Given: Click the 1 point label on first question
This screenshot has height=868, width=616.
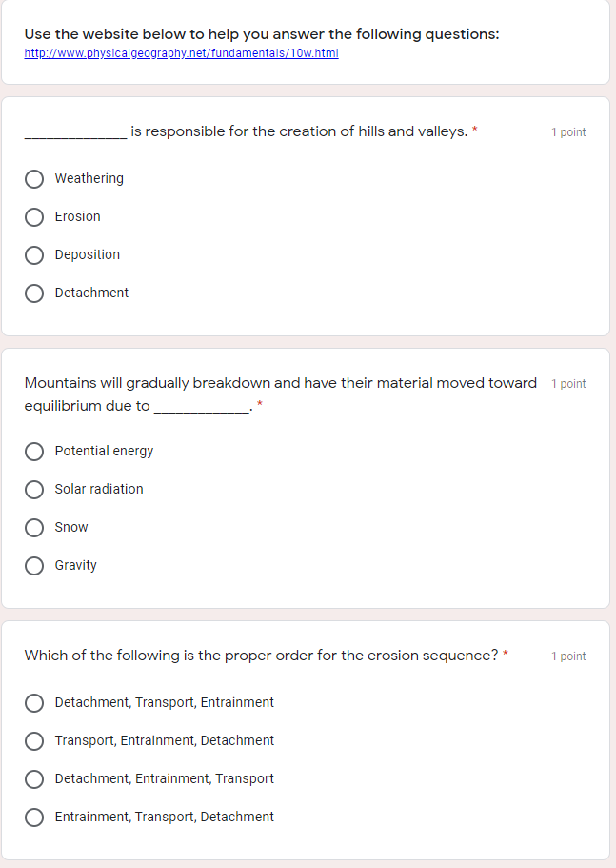Looking at the screenshot, I should click(568, 131).
